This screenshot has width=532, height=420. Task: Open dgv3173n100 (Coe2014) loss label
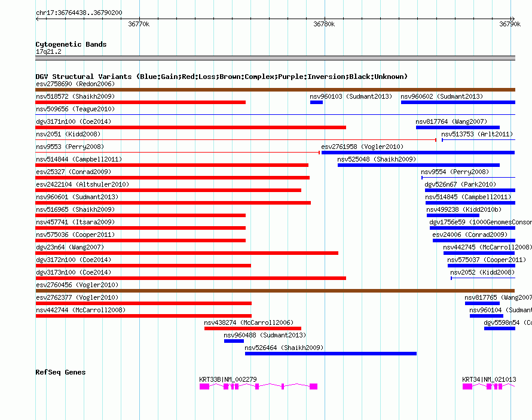point(74,272)
